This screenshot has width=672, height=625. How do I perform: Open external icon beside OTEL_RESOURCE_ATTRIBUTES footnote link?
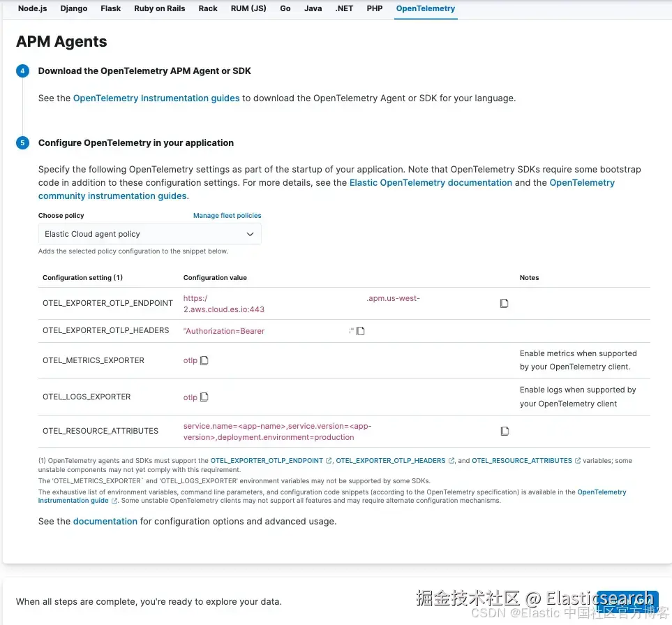coord(577,461)
